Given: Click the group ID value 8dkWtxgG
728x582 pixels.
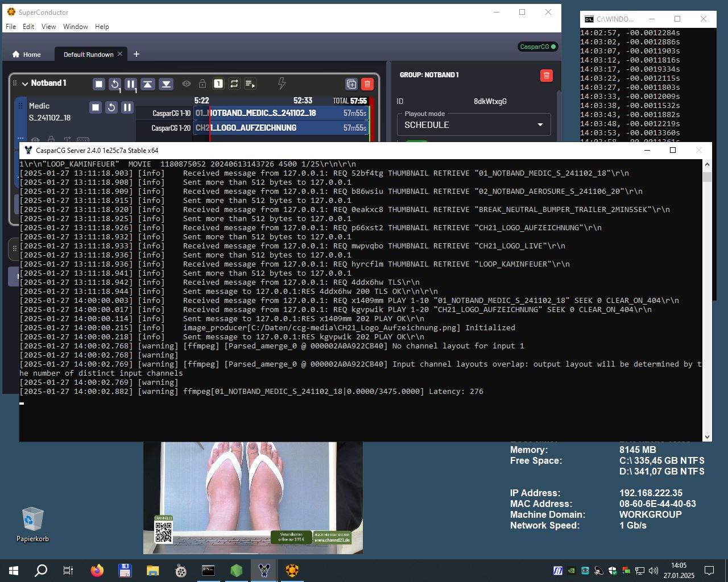Looking at the screenshot, I should [490, 101].
